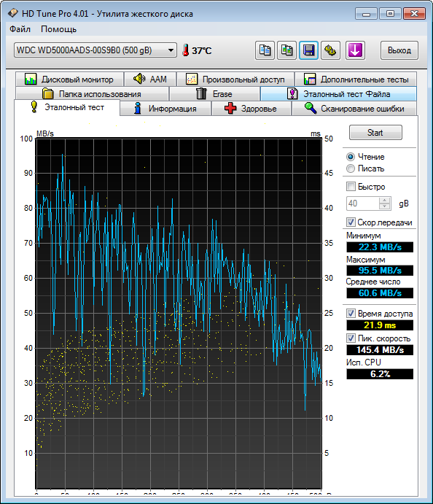Image resolution: width=433 pixels, height=504 pixels.
Task: Click the Выход button
Action: click(399, 50)
